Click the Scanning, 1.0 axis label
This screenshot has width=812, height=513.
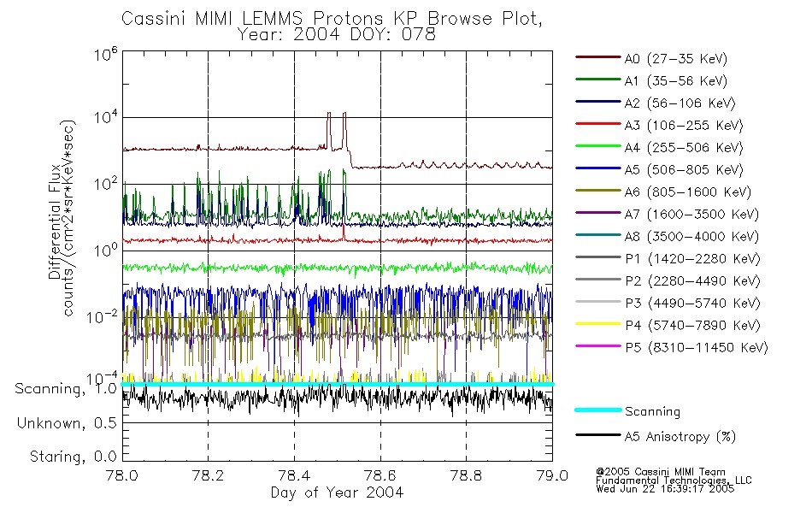coord(66,389)
